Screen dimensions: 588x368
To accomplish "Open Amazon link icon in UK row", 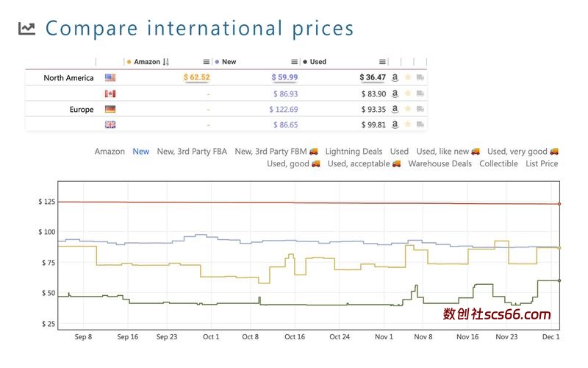I will coord(395,124).
